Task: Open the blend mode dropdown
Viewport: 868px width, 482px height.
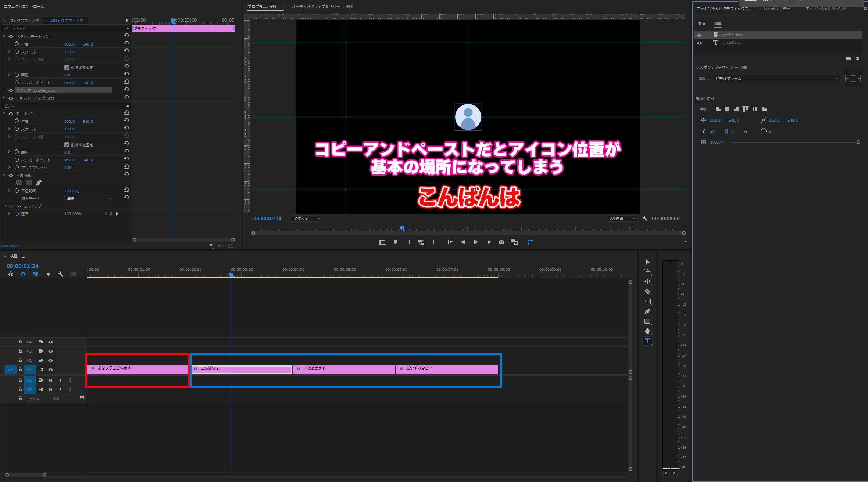Action: point(89,198)
